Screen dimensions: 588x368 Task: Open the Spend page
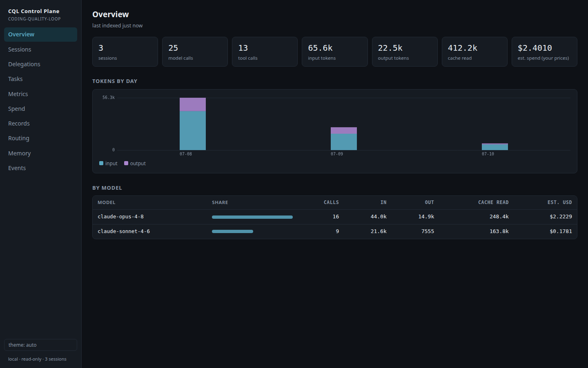point(40,109)
